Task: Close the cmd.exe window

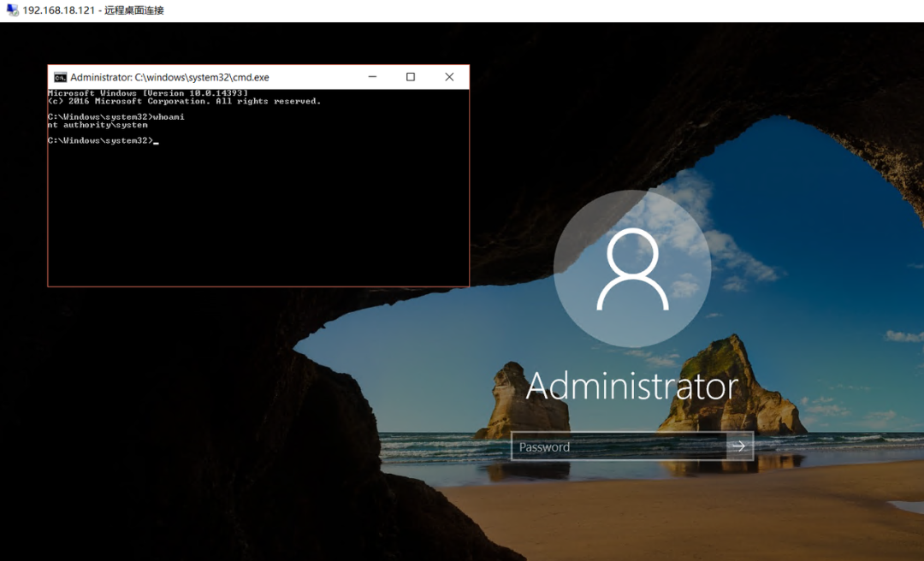Action: tap(450, 77)
